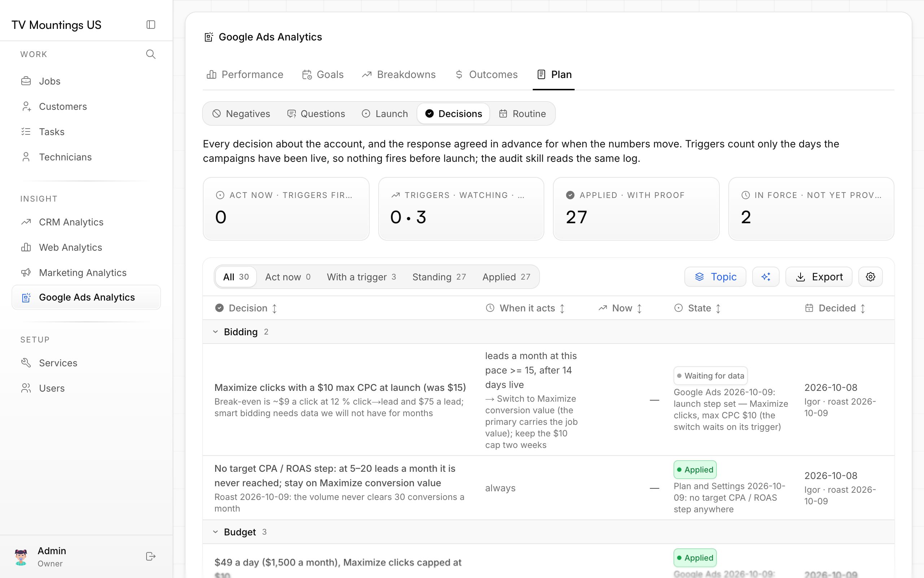924x578 pixels.
Task: Open Users under Setup
Action: point(86,388)
